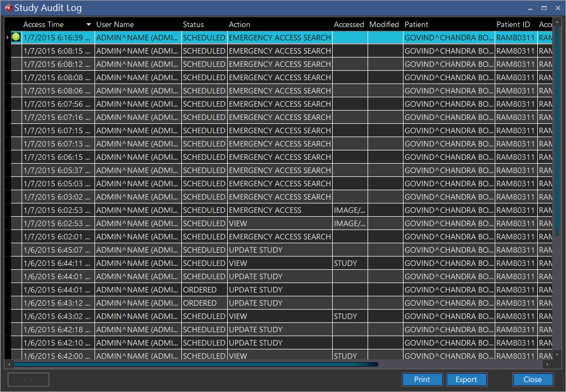Toggle the Access Time sort arrow
Image resolution: width=566 pixels, height=392 pixels.
coord(88,24)
